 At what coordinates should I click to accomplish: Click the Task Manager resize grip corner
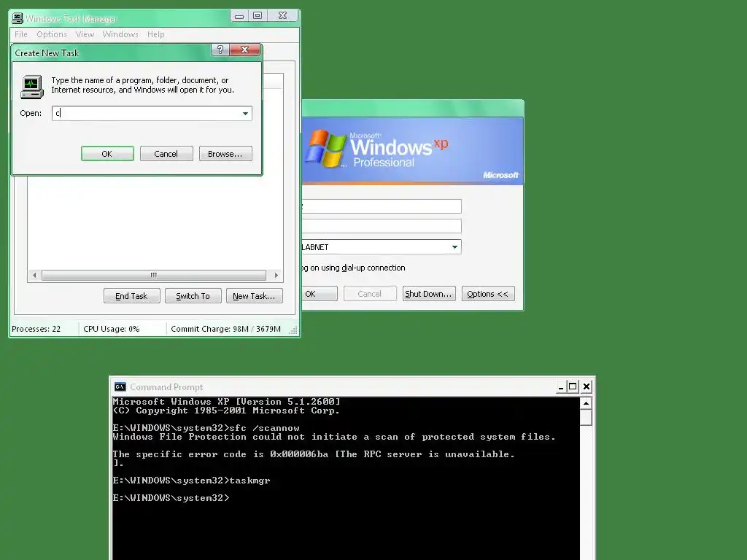(x=293, y=330)
